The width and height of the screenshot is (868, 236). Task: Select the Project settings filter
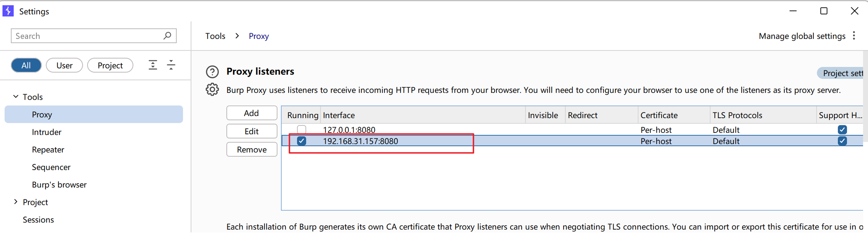coord(110,66)
